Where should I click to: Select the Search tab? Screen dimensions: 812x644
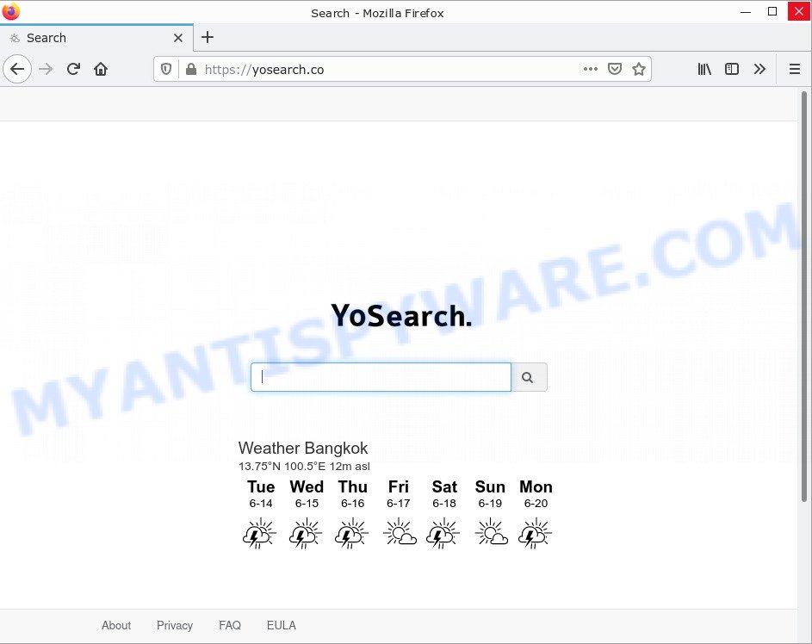(96, 38)
